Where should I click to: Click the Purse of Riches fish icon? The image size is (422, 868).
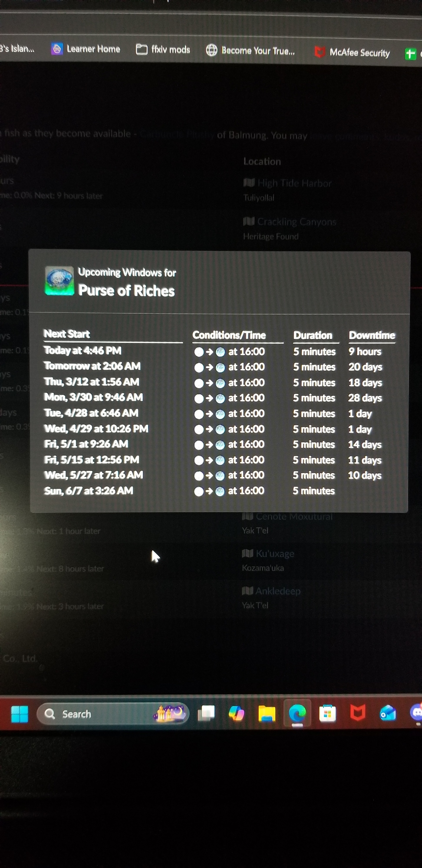59,281
